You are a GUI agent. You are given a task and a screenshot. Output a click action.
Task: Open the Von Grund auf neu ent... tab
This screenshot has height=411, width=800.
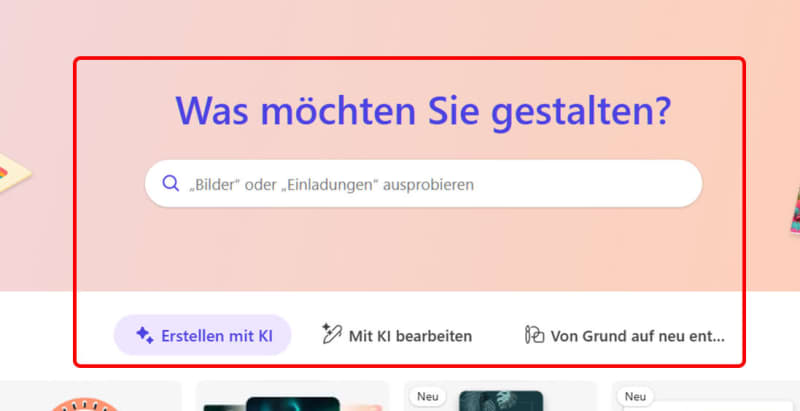[625, 335]
